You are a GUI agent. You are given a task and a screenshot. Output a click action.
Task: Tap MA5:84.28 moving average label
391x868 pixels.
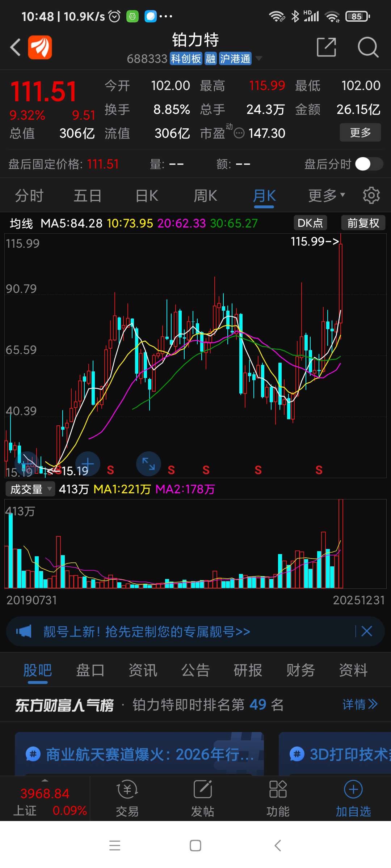[71, 223]
